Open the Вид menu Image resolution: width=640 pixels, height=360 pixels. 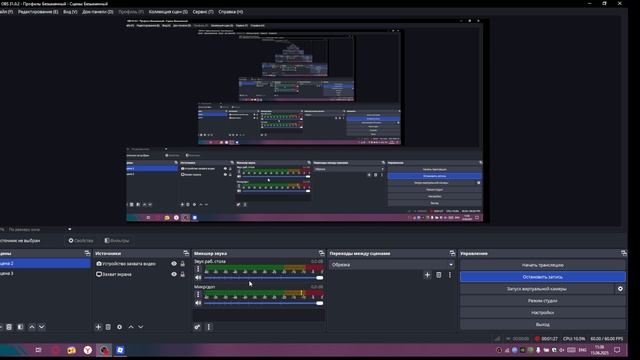pyautogui.click(x=70, y=12)
